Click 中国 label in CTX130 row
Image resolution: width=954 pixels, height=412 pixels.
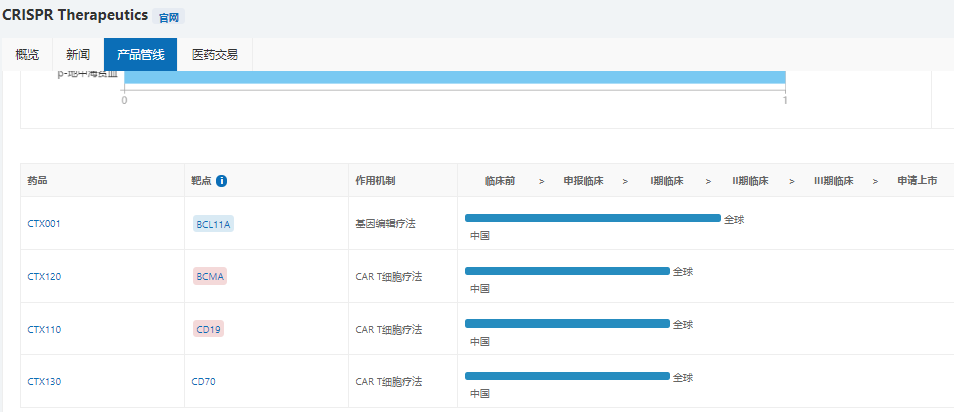click(479, 393)
